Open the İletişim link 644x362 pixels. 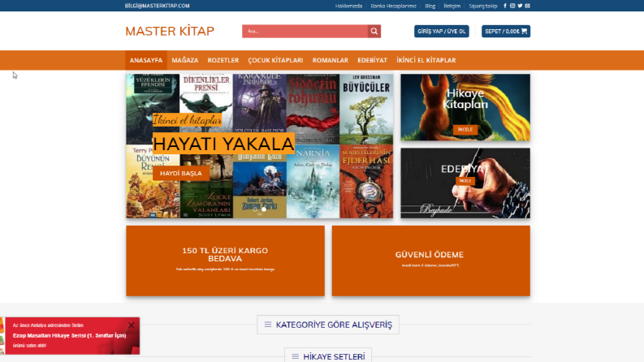(x=452, y=6)
